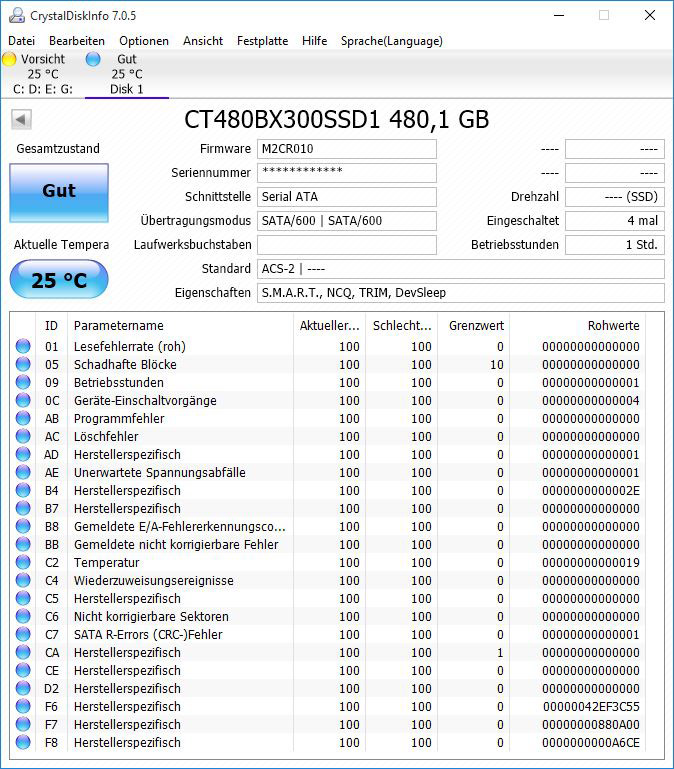674x769 pixels.
Task: Click the status orb for C6 Nicht korrigierbare Sektoren
Action: pos(23,616)
